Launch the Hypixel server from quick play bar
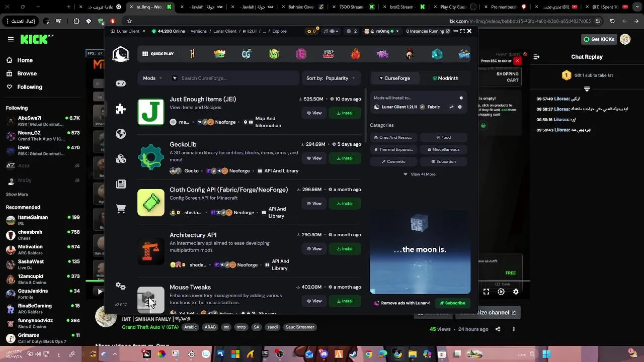 point(193,54)
